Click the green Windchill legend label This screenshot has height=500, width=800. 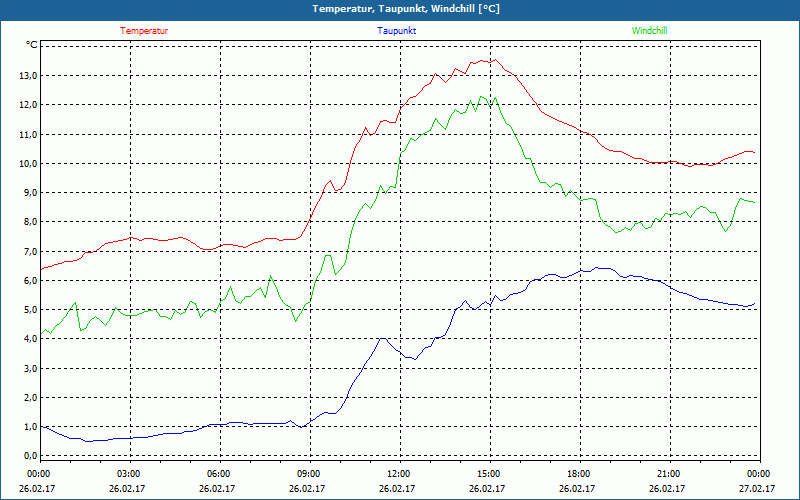(649, 31)
